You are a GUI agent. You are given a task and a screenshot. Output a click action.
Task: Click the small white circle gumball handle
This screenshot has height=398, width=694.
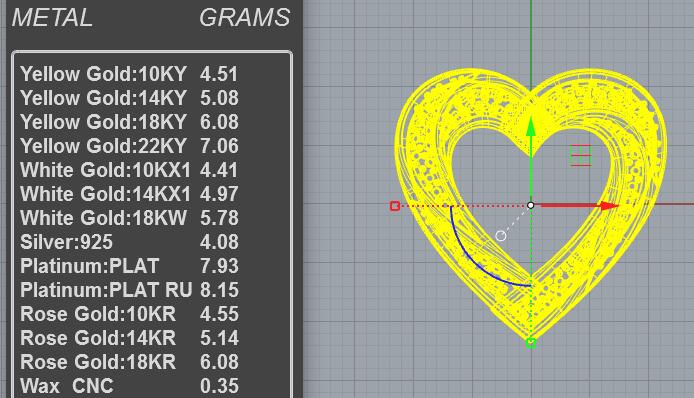(x=501, y=236)
